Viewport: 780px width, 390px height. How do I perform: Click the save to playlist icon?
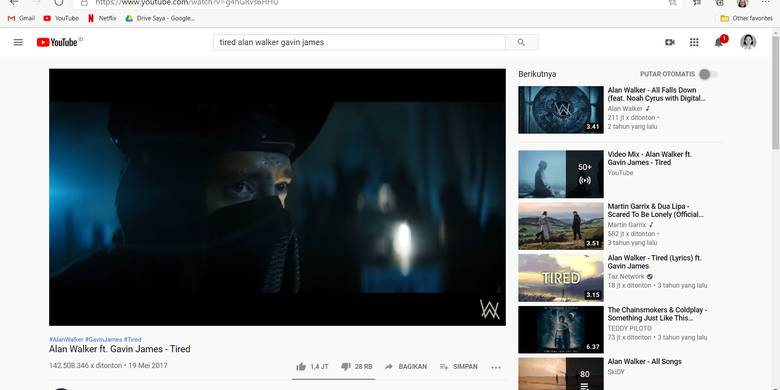click(444, 367)
